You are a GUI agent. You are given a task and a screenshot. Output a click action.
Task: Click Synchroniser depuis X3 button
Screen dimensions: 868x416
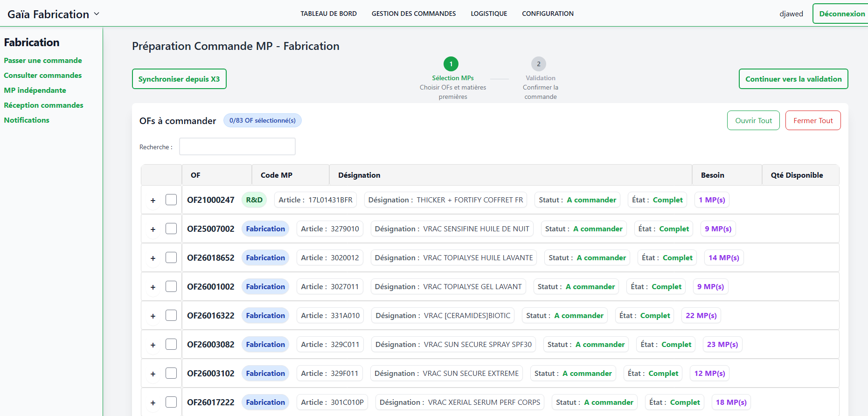179,79
